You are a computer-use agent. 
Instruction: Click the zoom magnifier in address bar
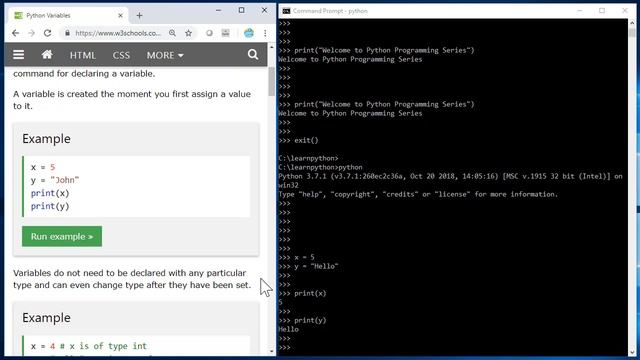(x=172, y=33)
